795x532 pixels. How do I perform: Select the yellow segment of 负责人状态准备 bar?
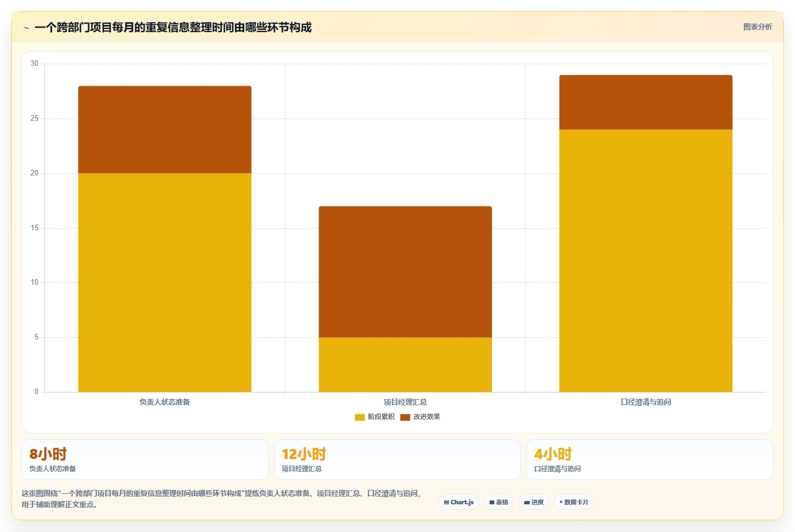(x=165, y=282)
